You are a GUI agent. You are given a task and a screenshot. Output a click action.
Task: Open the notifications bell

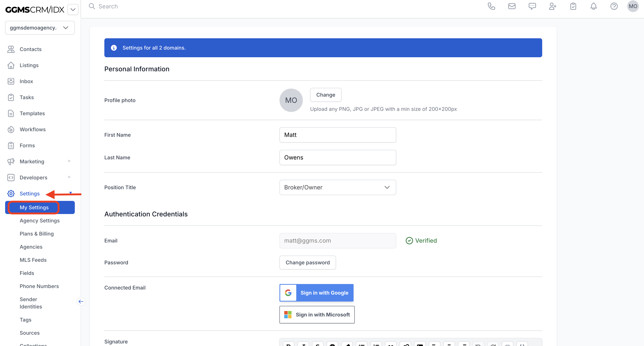pyautogui.click(x=593, y=6)
